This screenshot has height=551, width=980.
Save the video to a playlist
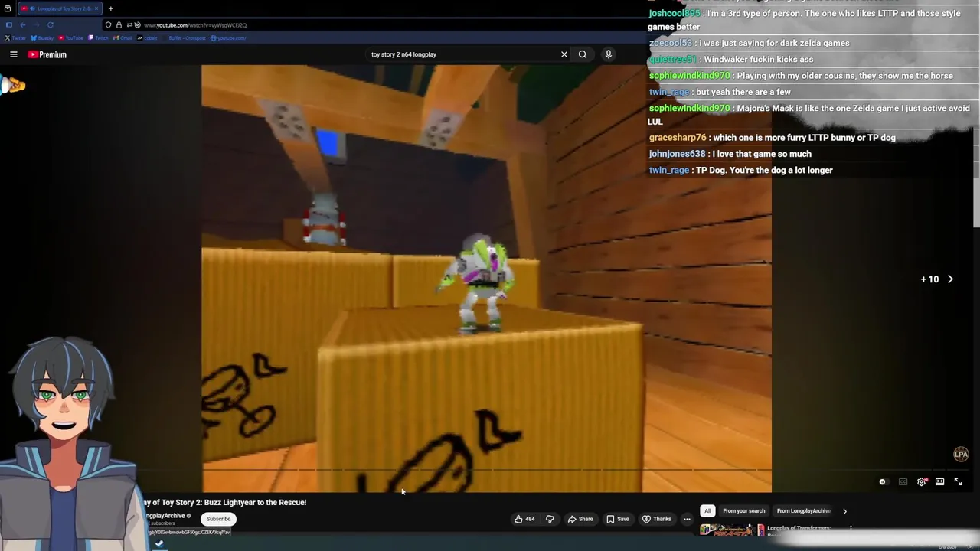tap(617, 519)
